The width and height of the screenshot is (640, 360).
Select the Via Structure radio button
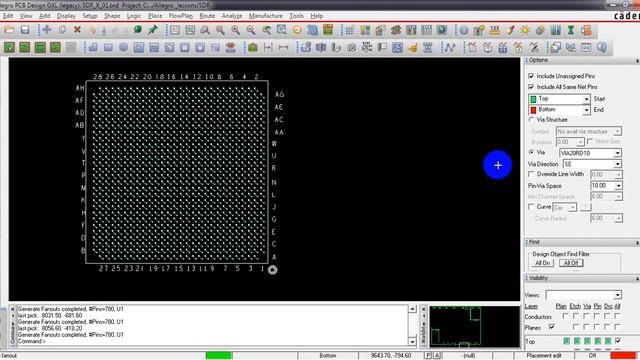click(531, 120)
